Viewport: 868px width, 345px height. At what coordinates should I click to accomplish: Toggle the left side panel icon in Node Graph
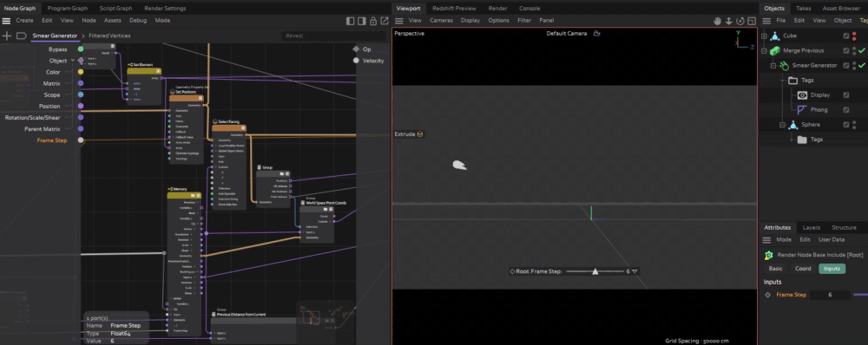pos(351,21)
